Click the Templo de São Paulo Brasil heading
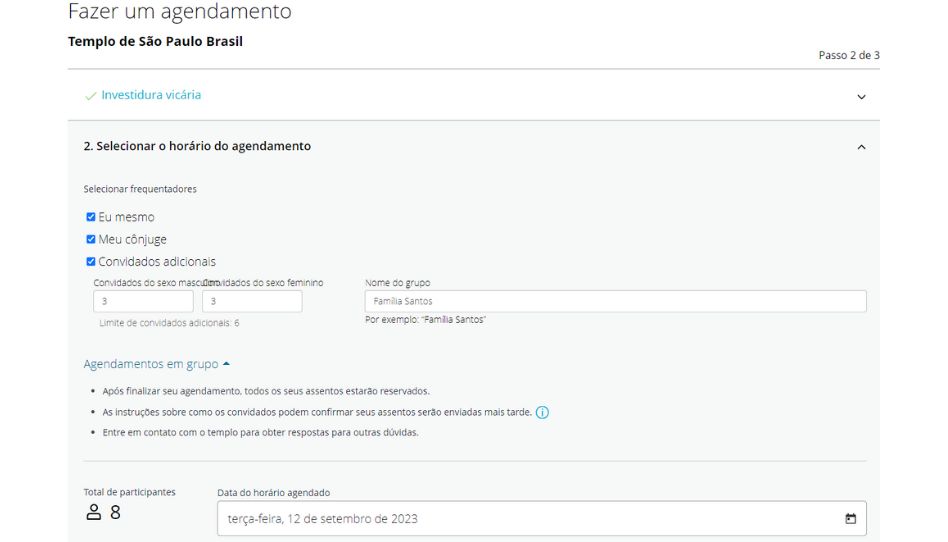This screenshot has width=948, height=542. pyautogui.click(x=155, y=42)
